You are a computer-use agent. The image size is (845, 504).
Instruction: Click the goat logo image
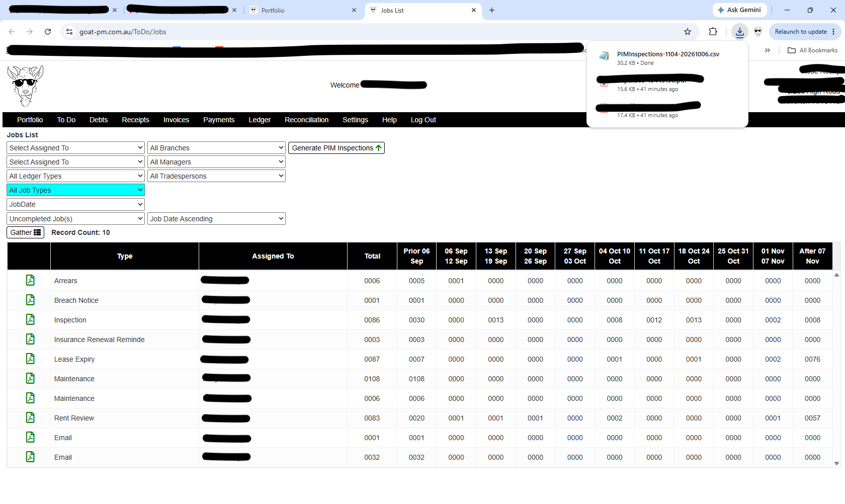(x=25, y=86)
